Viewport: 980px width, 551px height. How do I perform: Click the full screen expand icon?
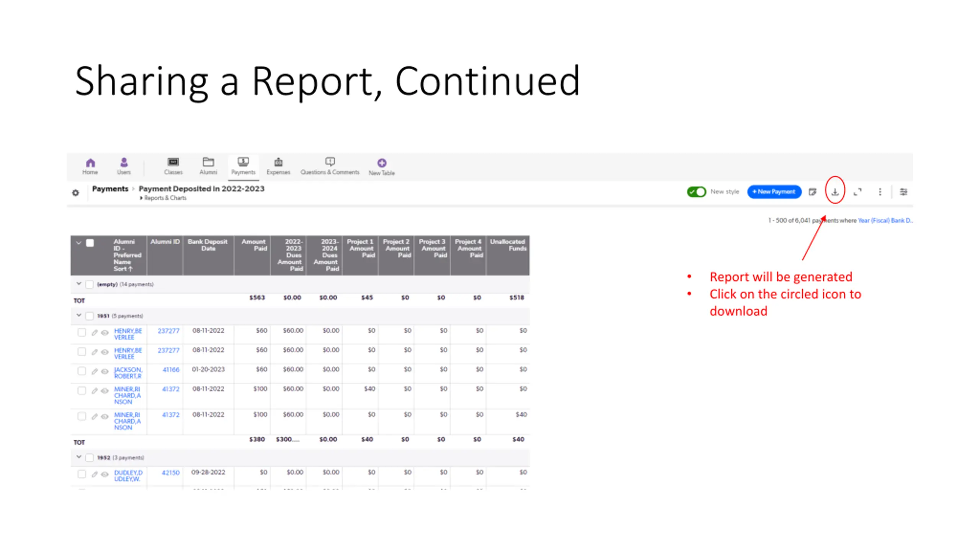pyautogui.click(x=857, y=192)
